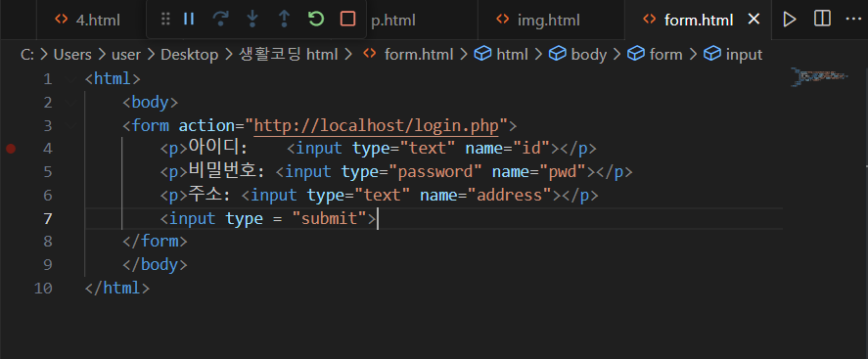Click the closing </html> tag

point(117,289)
